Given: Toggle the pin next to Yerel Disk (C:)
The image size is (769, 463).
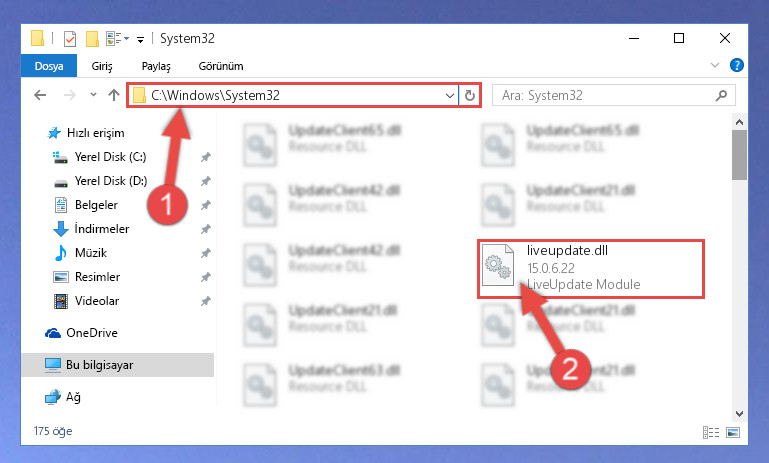Looking at the screenshot, I should point(205,157).
